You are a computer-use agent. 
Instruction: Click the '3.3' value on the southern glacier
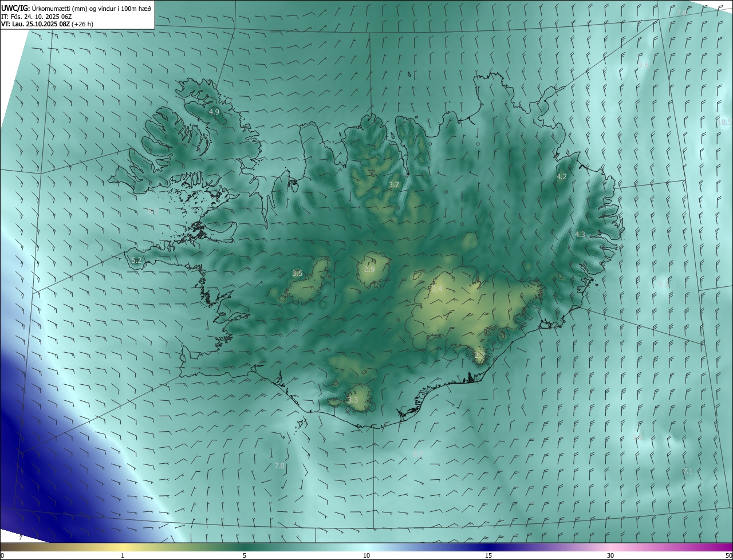(353, 400)
